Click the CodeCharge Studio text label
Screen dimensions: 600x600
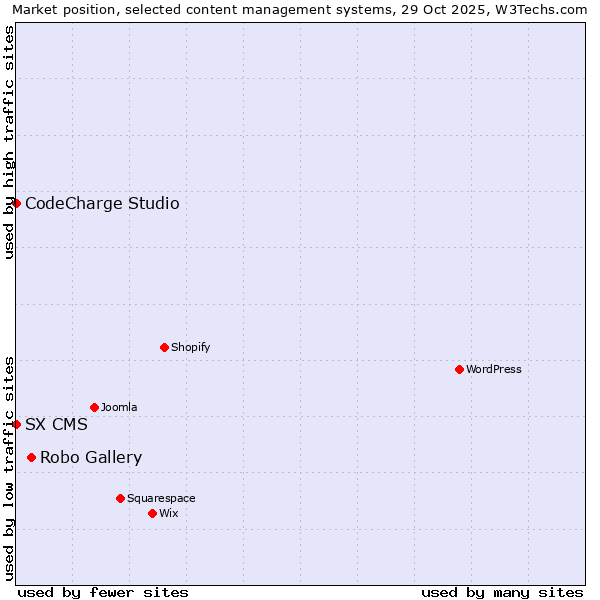(102, 204)
